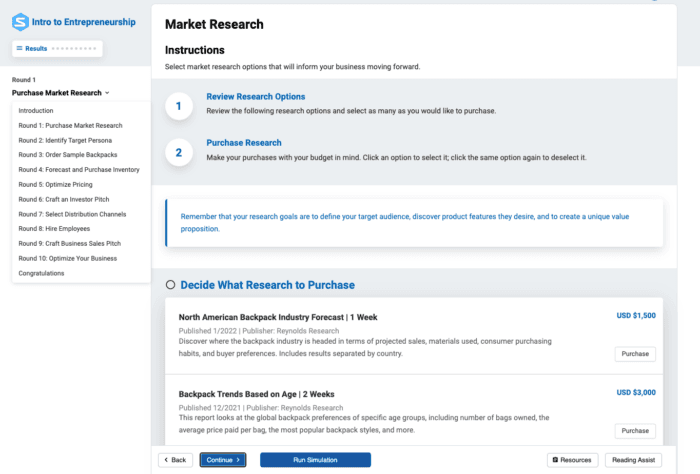
Task: Click the Backpack Trends Based on Age title
Action: point(256,394)
